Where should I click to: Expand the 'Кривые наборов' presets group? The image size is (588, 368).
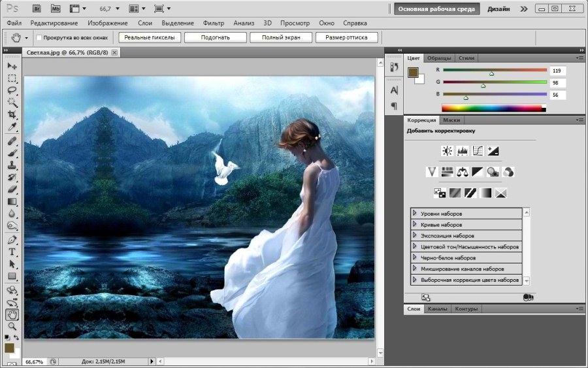pos(415,225)
